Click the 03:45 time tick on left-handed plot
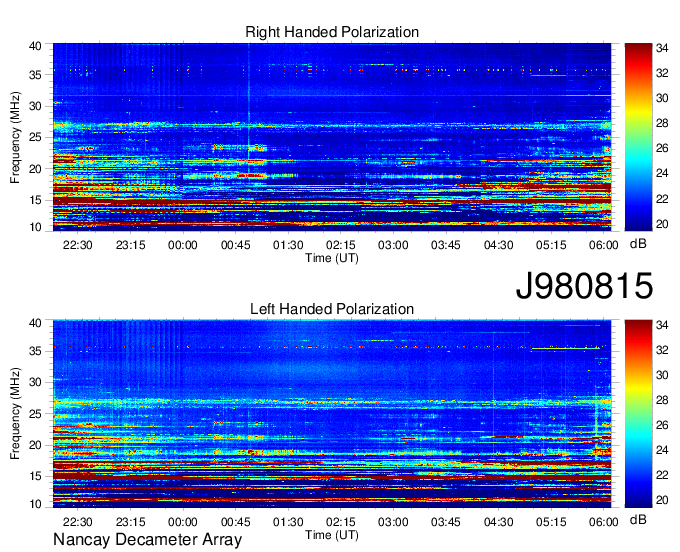 click(445, 522)
